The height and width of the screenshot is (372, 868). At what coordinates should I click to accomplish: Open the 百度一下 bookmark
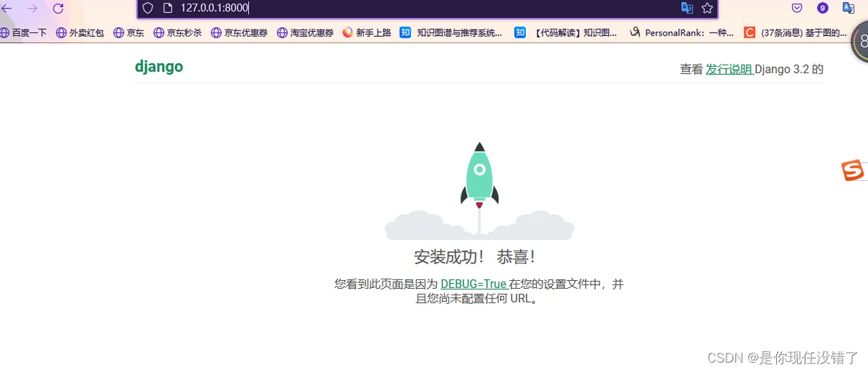click(x=24, y=33)
